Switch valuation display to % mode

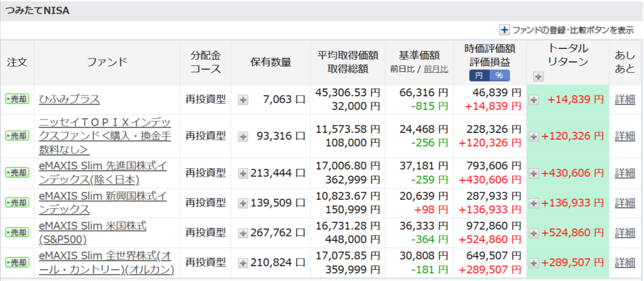tap(499, 75)
